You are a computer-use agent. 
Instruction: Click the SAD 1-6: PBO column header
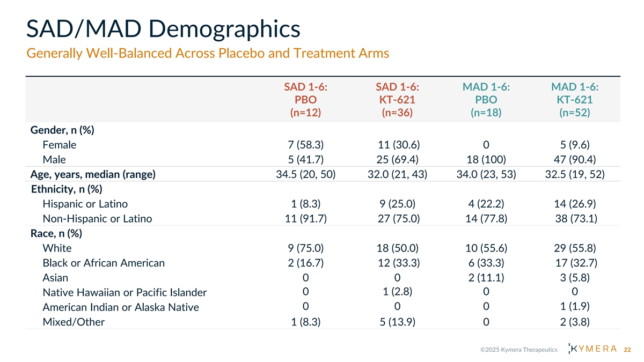(305, 100)
